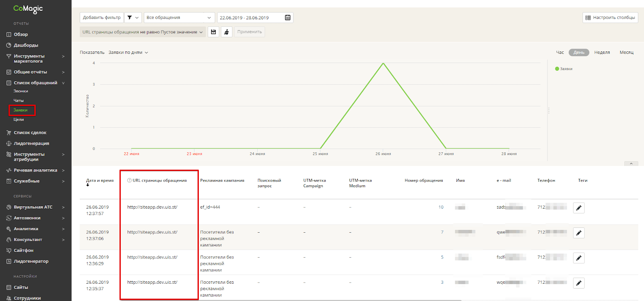Open Дашборды pie chart icon
Viewport: 644px width, 301px height.
pos(8,45)
